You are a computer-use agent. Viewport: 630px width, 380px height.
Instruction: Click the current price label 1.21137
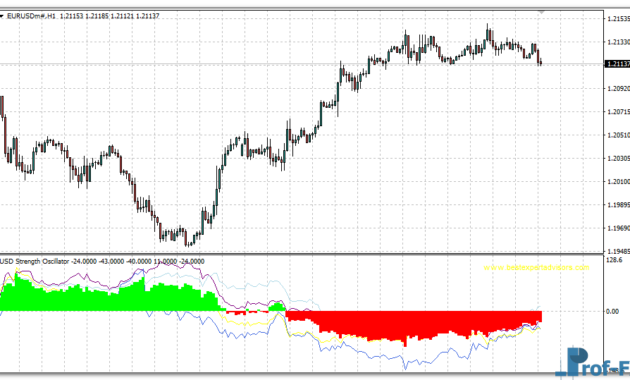tap(618, 64)
